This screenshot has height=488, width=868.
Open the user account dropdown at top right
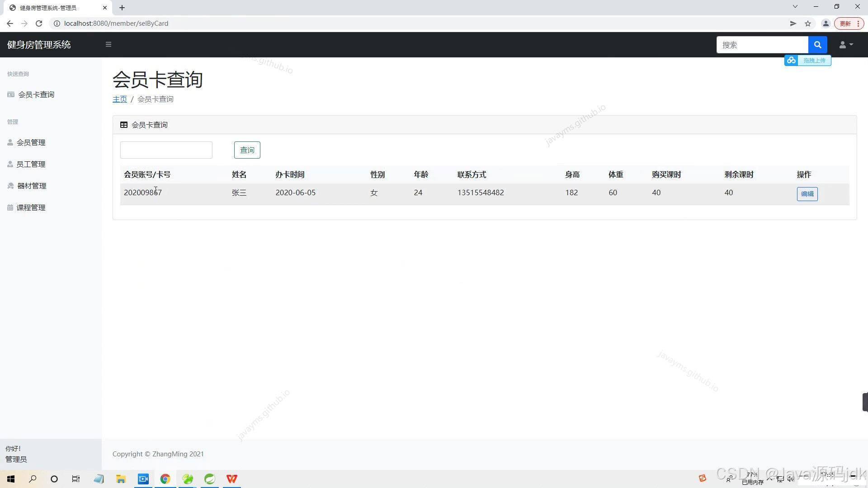tap(845, 44)
